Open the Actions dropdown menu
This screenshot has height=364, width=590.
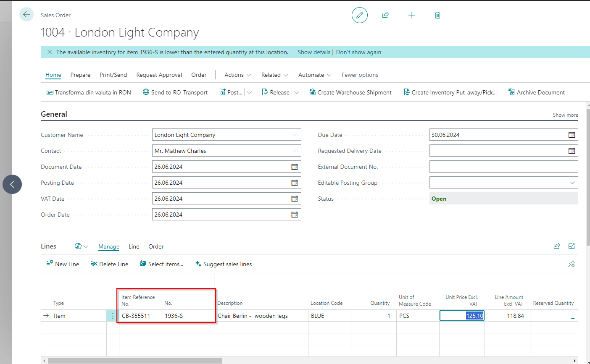238,75
